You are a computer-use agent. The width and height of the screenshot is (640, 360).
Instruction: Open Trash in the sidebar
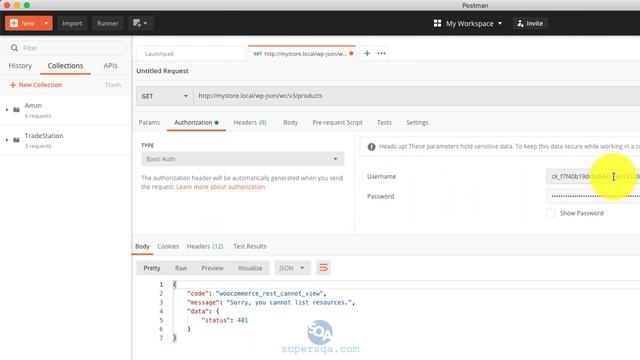coord(113,85)
